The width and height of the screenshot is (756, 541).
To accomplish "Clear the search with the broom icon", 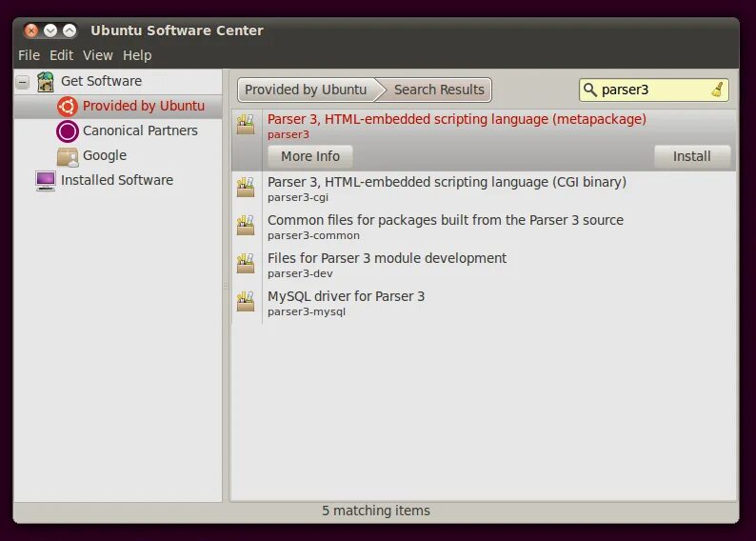I will coord(717,90).
